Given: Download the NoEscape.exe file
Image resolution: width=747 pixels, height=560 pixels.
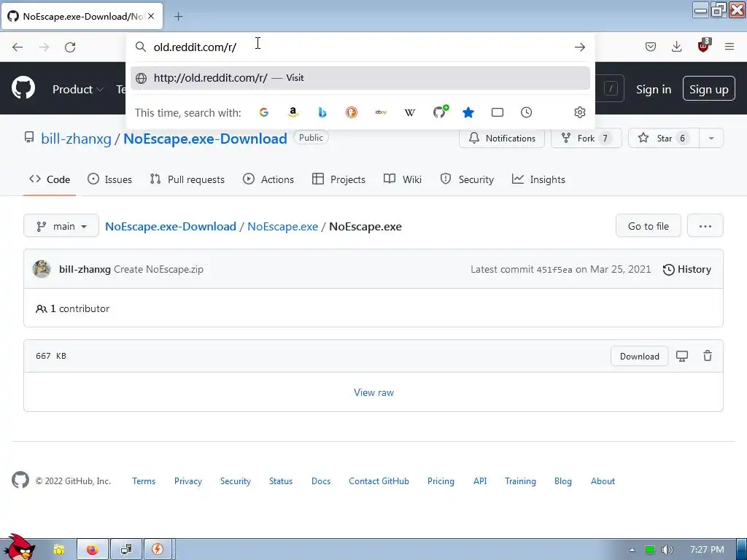Looking at the screenshot, I should tap(639, 356).
